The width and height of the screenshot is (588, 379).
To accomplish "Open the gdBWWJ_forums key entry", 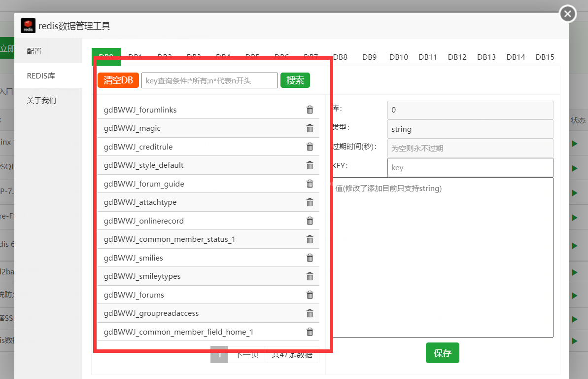I will click(134, 295).
